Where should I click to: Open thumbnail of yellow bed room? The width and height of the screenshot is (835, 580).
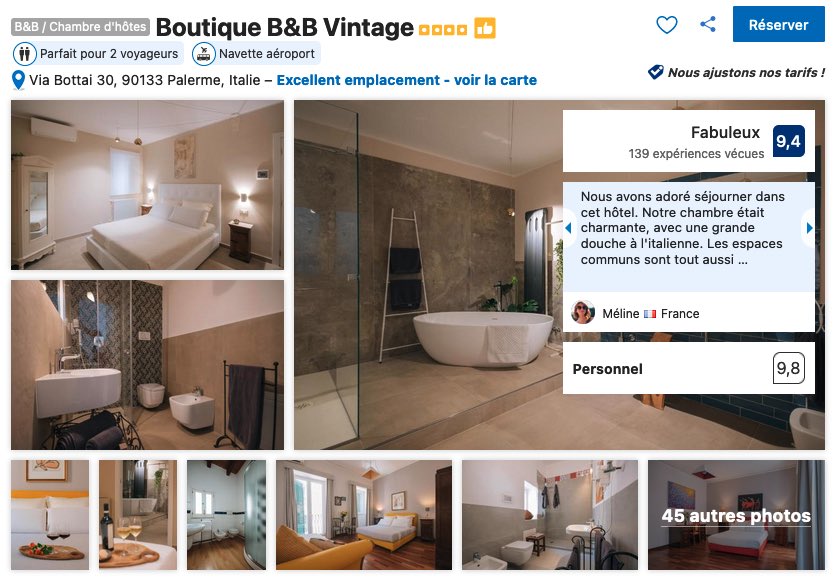point(364,515)
